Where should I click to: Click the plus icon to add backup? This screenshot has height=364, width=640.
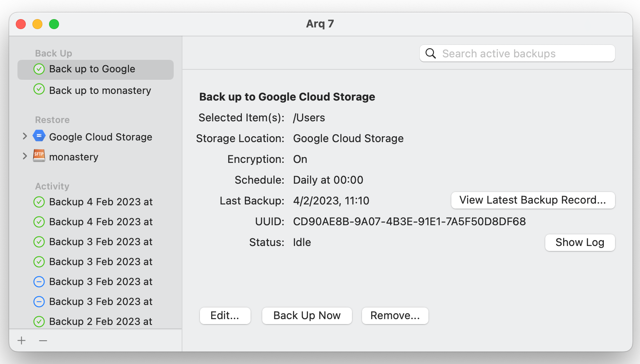click(22, 341)
